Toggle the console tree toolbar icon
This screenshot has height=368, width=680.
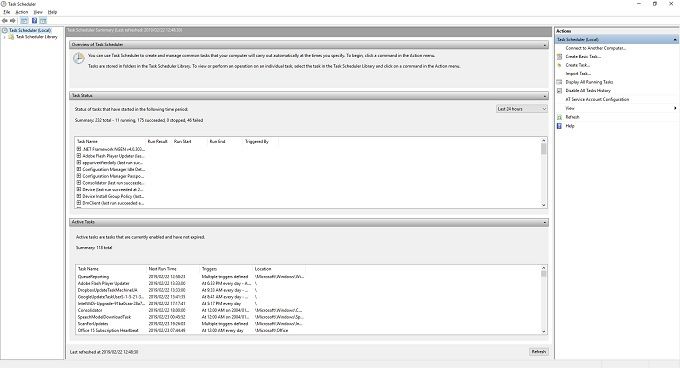pos(24,20)
